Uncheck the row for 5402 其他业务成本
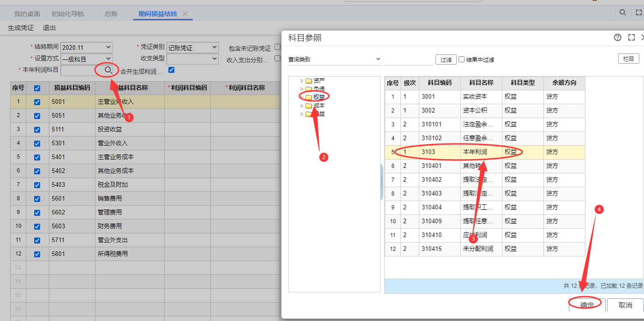644x321 pixels. click(37, 171)
